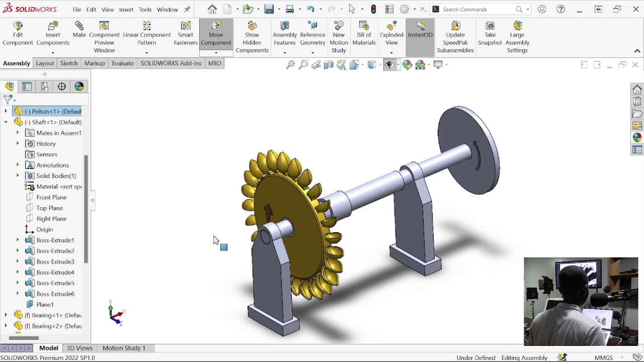644x362 pixels.
Task: Open the Insert menu
Action: 126,10
